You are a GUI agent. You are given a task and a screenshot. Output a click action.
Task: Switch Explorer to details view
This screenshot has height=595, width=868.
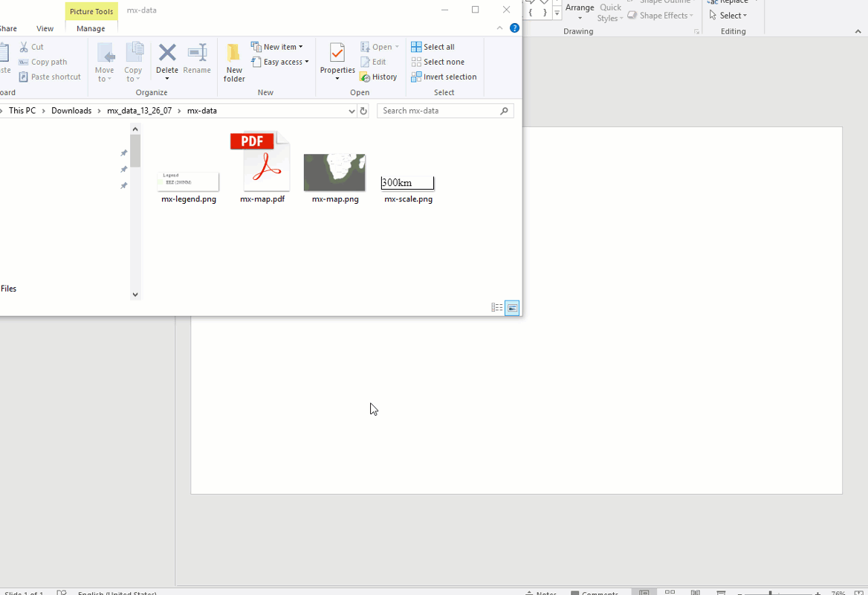(497, 307)
